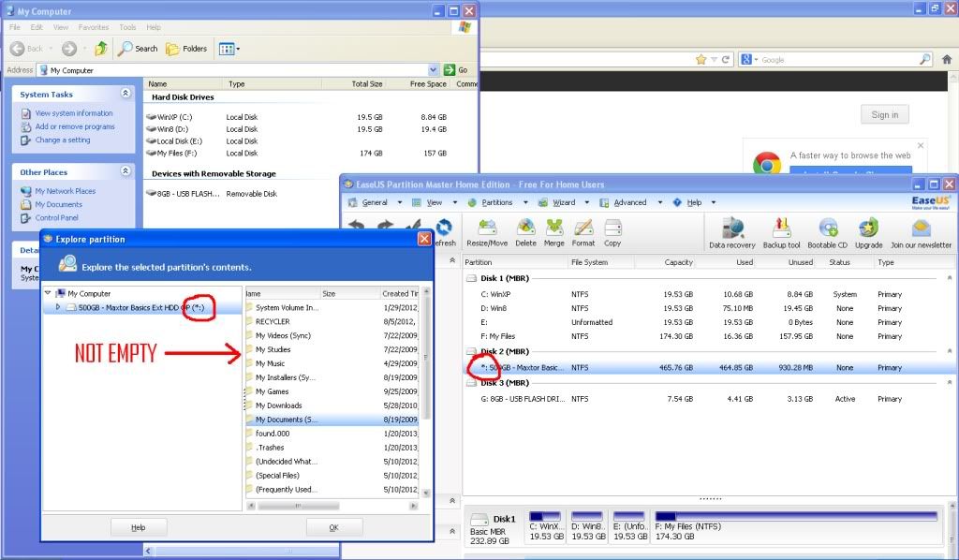
Task: Open the Favorites menu in My Computer
Action: tap(94, 27)
